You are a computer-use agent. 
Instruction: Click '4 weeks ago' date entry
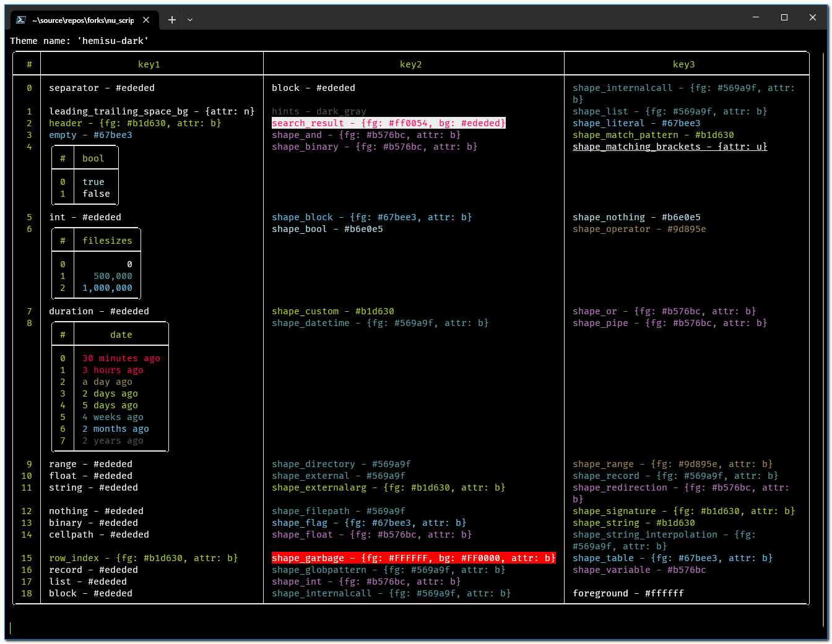[113, 417]
